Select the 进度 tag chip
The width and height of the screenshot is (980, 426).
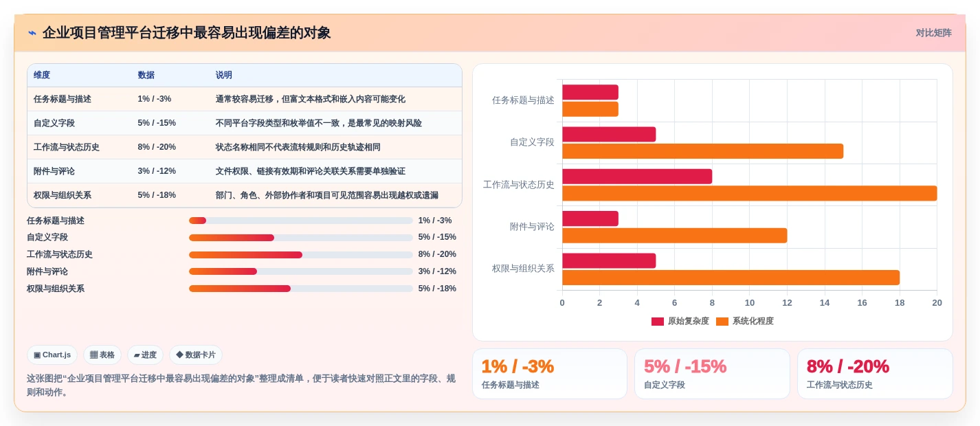[x=145, y=355]
